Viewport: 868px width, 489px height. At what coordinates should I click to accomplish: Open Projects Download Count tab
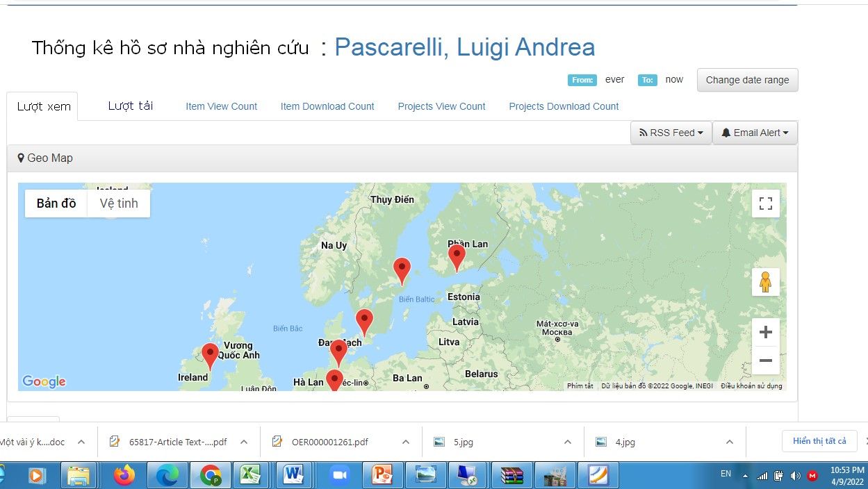(x=564, y=106)
